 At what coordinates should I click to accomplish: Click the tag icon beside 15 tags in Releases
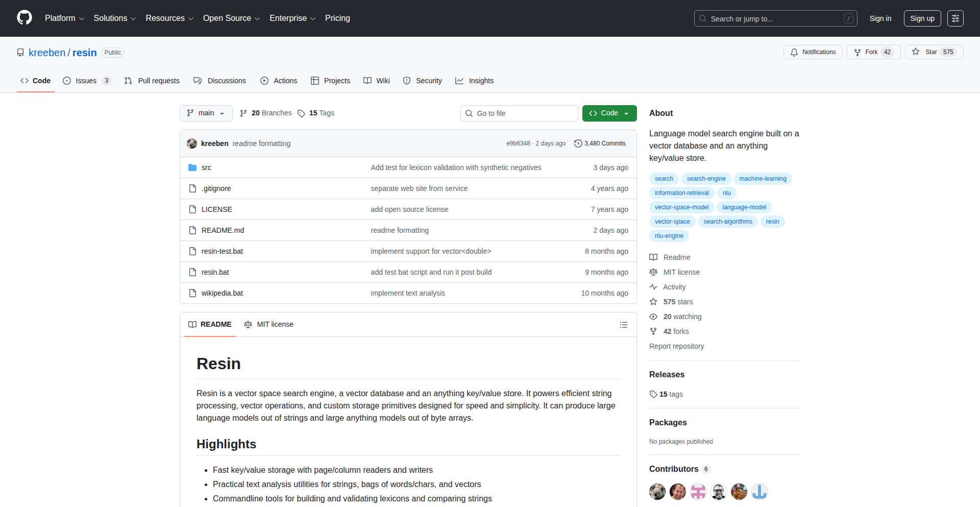tap(653, 394)
